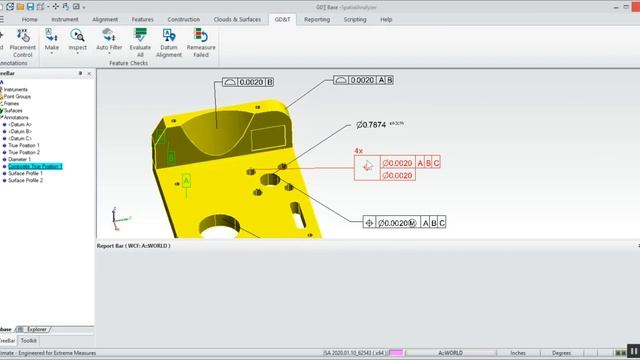Pin the TreeBar panel

(80, 73)
